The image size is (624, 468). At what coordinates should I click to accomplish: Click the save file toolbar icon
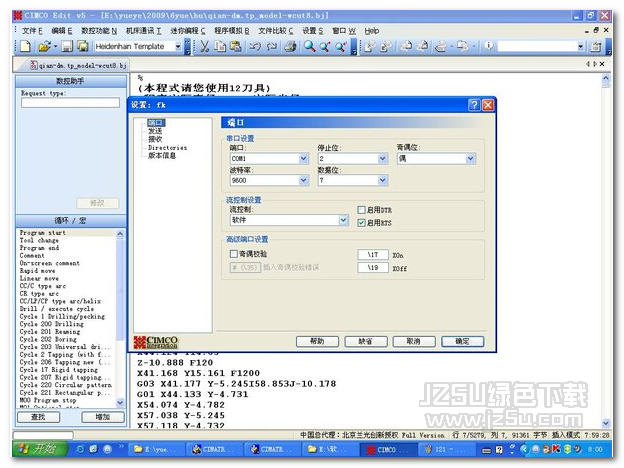tap(67, 47)
